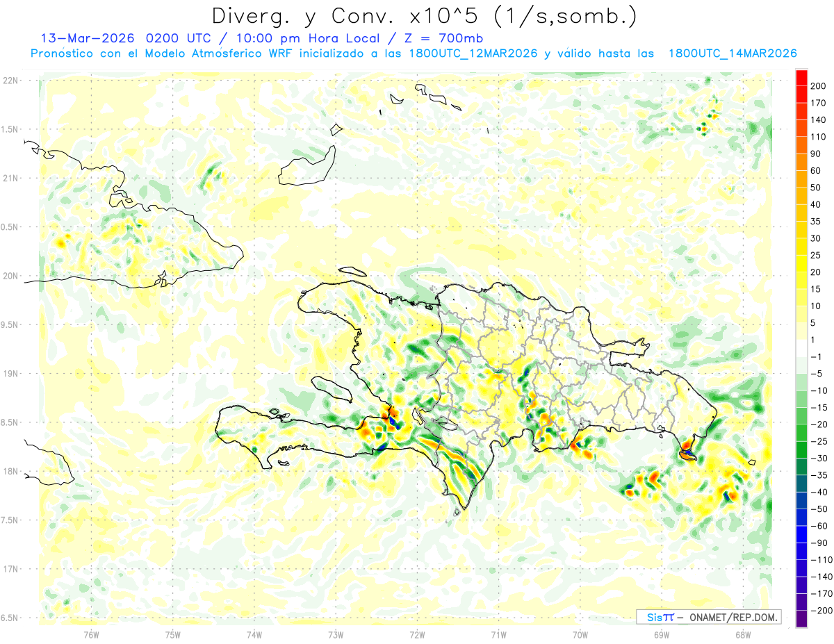Click the 17N latitude label
The width and height of the screenshot is (834, 644).
10,569
